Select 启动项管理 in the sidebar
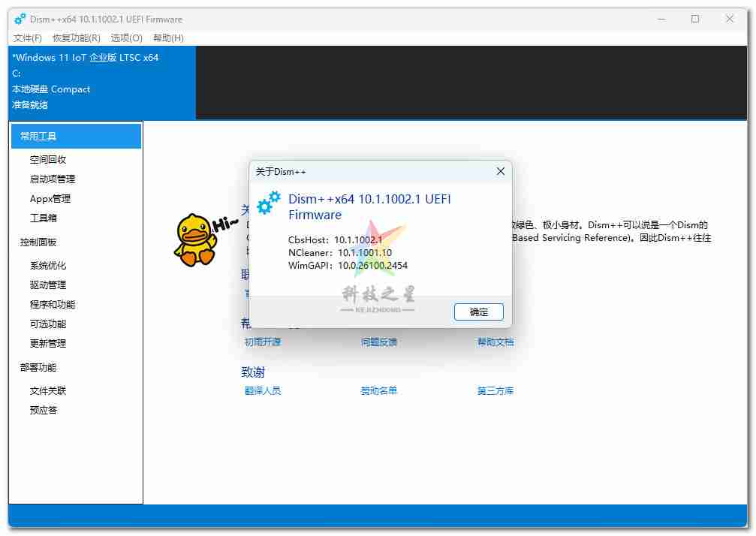This screenshot has width=756, height=536. click(53, 179)
